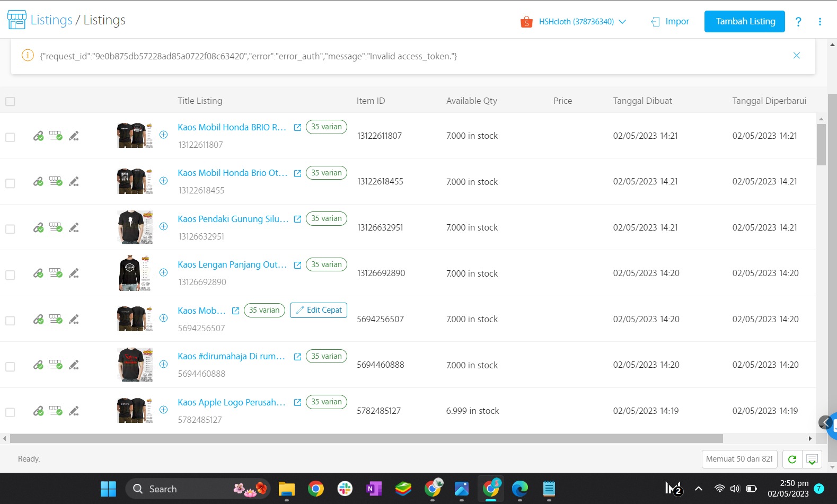Click the stock status icon on Kaos Lengan Panjang row
The width and height of the screenshot is (837, 504).
point(56,273)
